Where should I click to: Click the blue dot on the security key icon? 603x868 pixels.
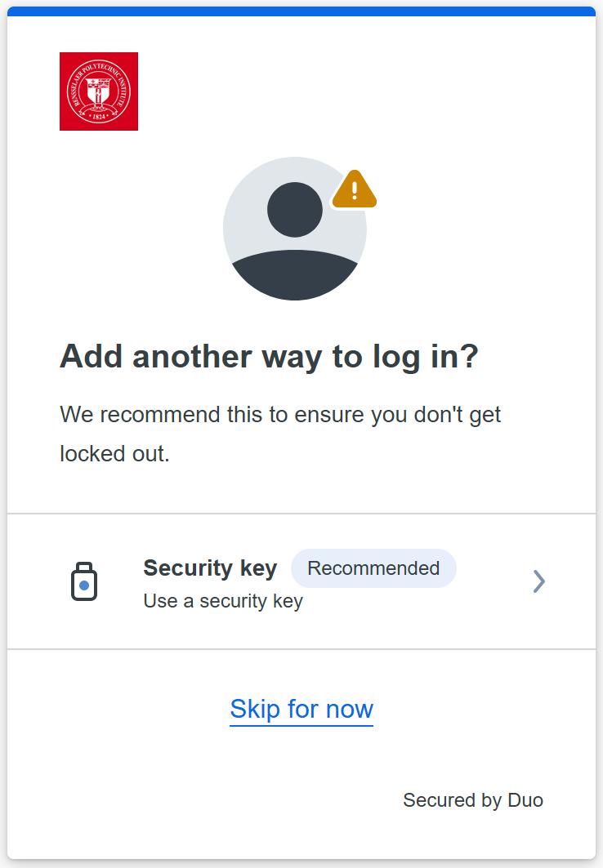coord(85,587)
